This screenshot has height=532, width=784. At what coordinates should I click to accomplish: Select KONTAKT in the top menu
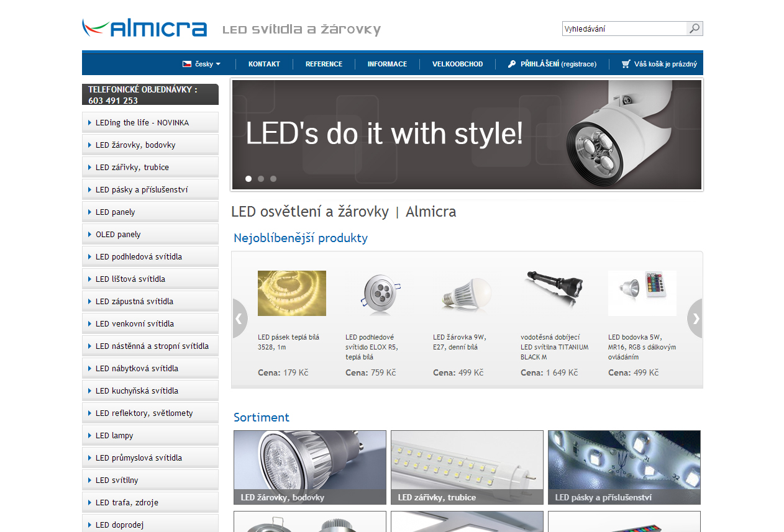[264, 63]
